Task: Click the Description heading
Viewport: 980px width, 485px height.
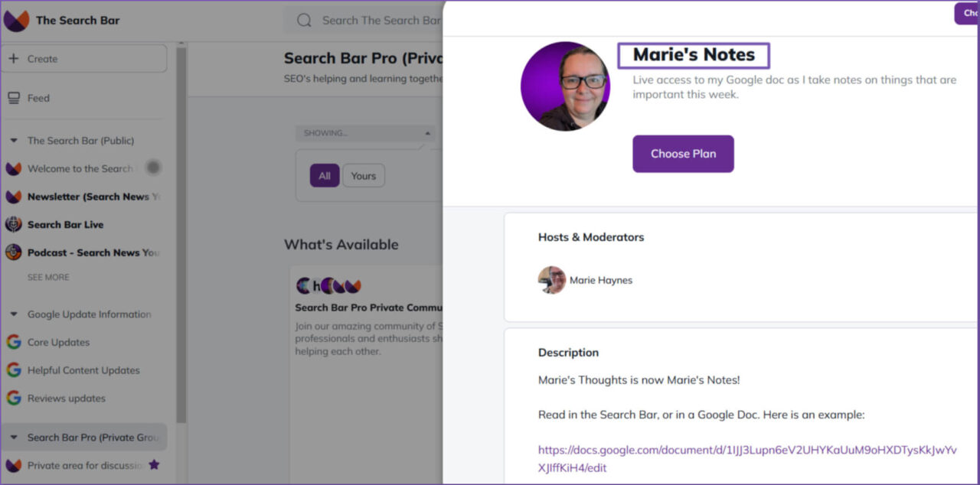Action: coord(568,353)
